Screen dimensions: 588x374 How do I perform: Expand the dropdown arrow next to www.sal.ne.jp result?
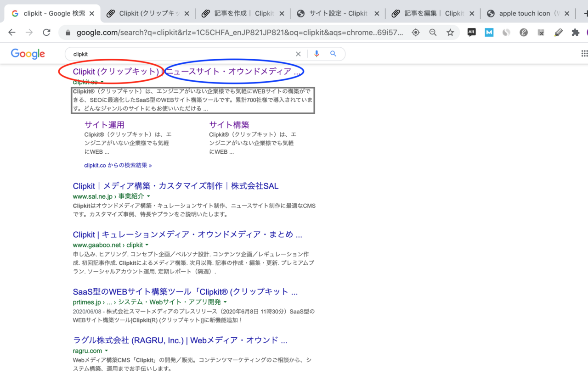148,196
